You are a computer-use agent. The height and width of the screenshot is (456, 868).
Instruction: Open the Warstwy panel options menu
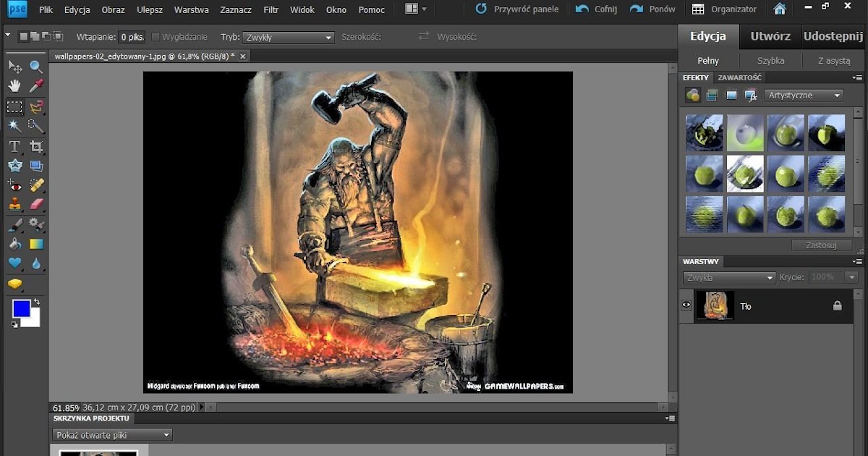pyautogui.click(x=857, y=261)
